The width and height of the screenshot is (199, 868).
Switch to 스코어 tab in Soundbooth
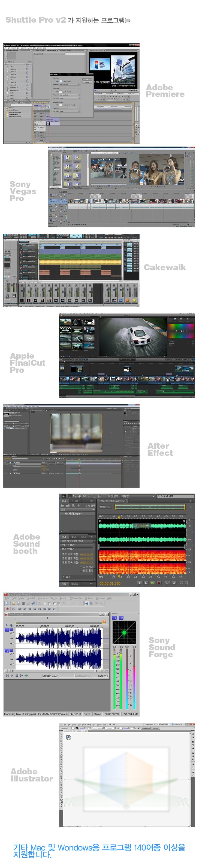(75, 501)
